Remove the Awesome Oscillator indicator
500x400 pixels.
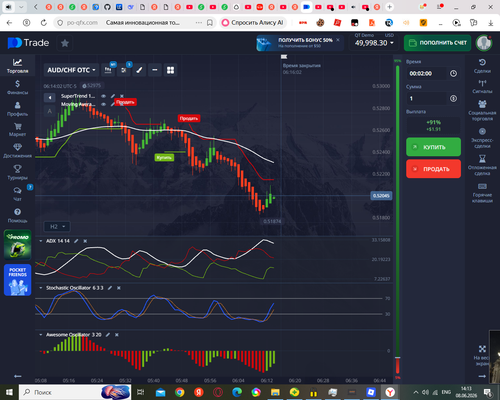(117, 335)
